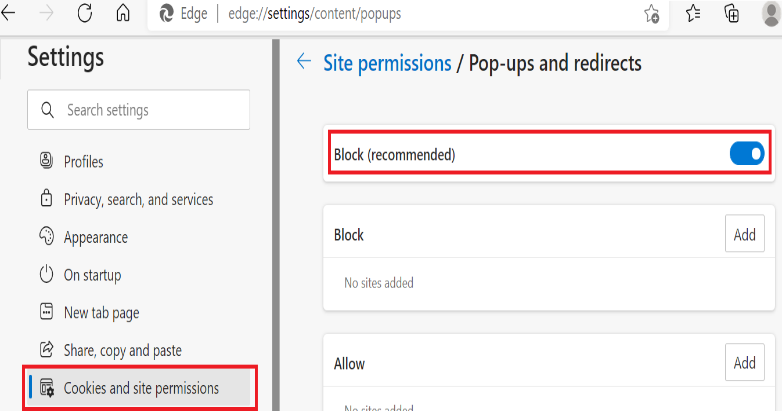This screenshot has height=411, width=782.
Task: Go to New tab page settings
Action: tap(101, 313)
